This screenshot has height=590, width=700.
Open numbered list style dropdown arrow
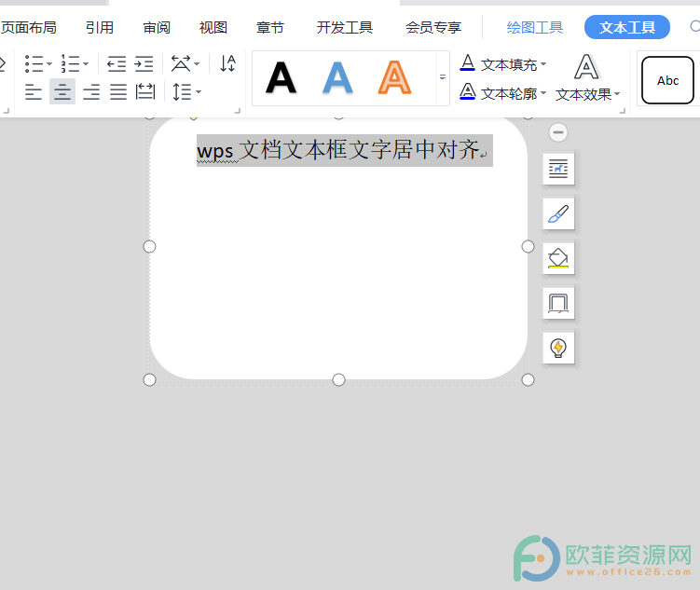[86, 63]
